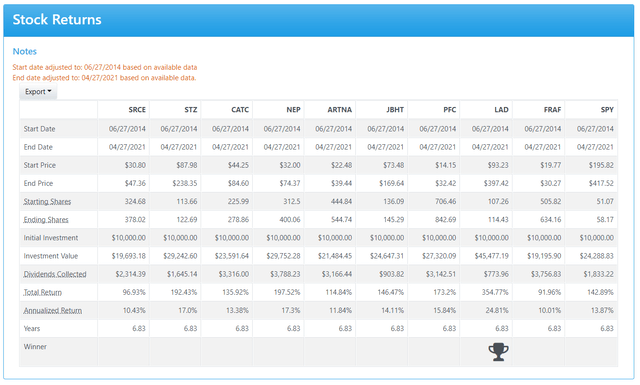The width and height of the screenshot is (640, 385).
Task: Click the Ending Shares row label
Action: [46, 220]
